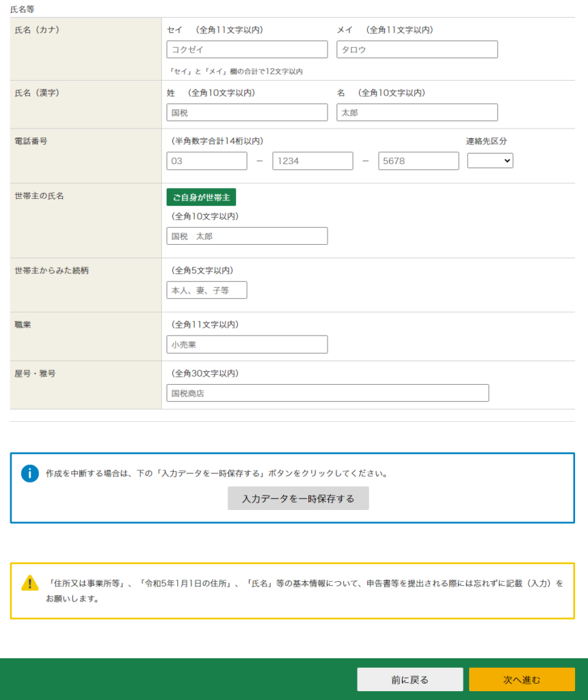The width and height of the screenshot is (588, 700).
Task: Select the middle phone number field (1234)
Action: tap(312, 161)
